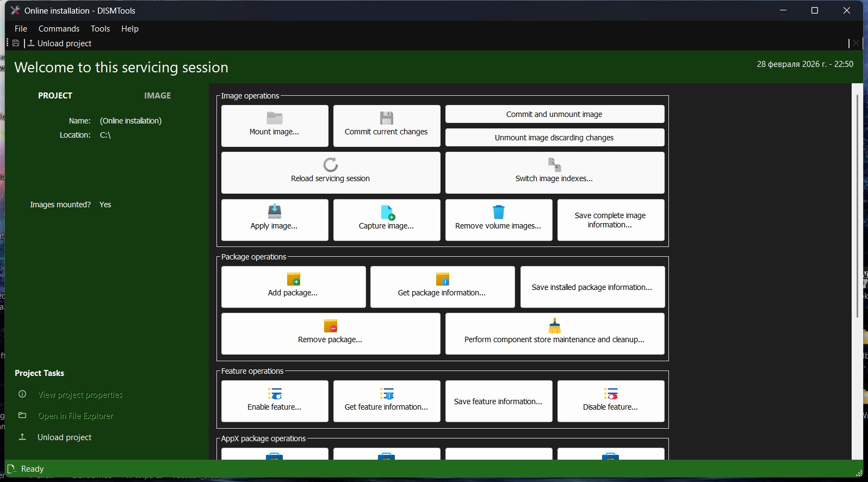Click the vertical scrollbar of the operations panel
The image size is (868, 482).
(857, 207)
